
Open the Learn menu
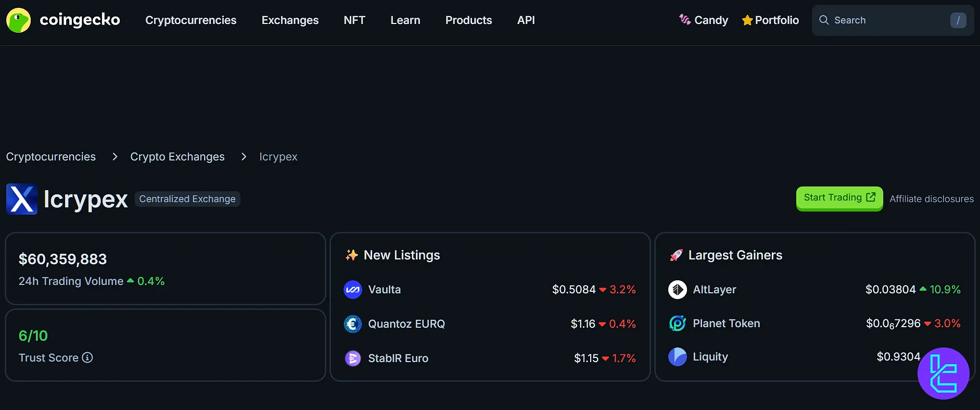405,20
